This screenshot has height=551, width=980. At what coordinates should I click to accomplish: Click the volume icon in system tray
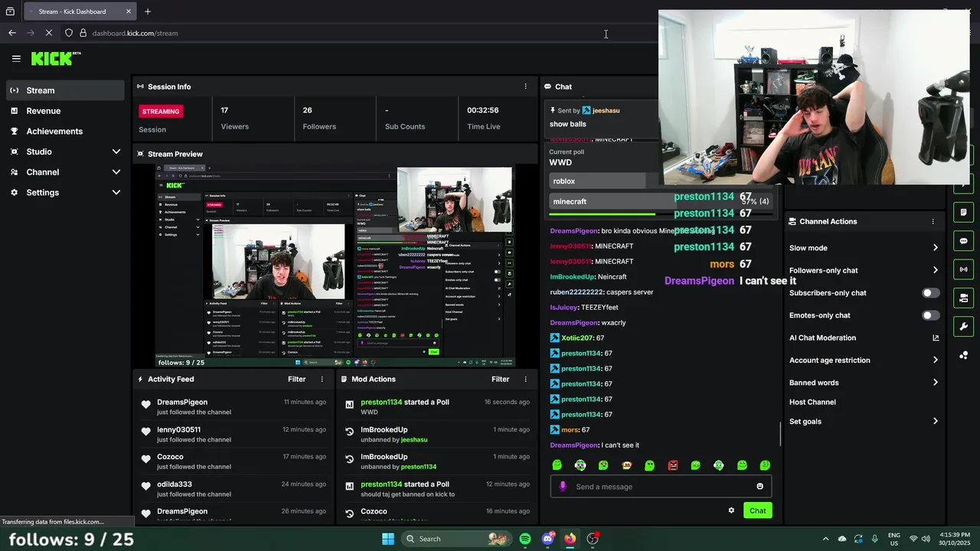click(926, 539)
